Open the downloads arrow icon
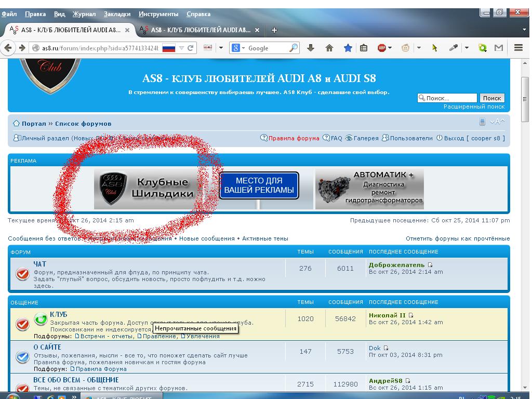The width and height of the screenshot is (532, 399). (x=311, y=48)
